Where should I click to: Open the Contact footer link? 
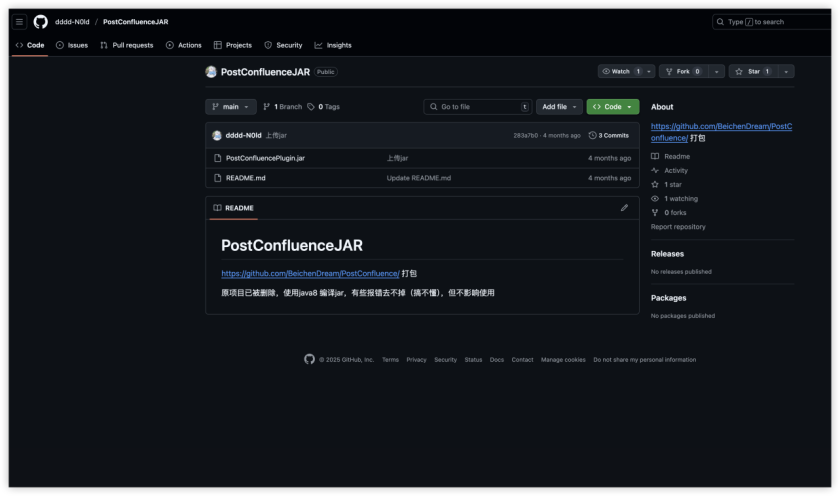coord(522,360)
